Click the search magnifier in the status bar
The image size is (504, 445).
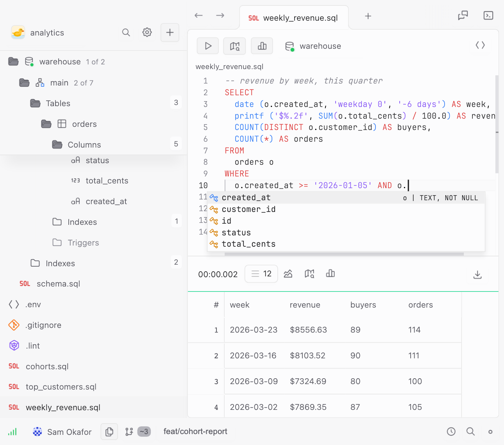(x=471, y=431)
